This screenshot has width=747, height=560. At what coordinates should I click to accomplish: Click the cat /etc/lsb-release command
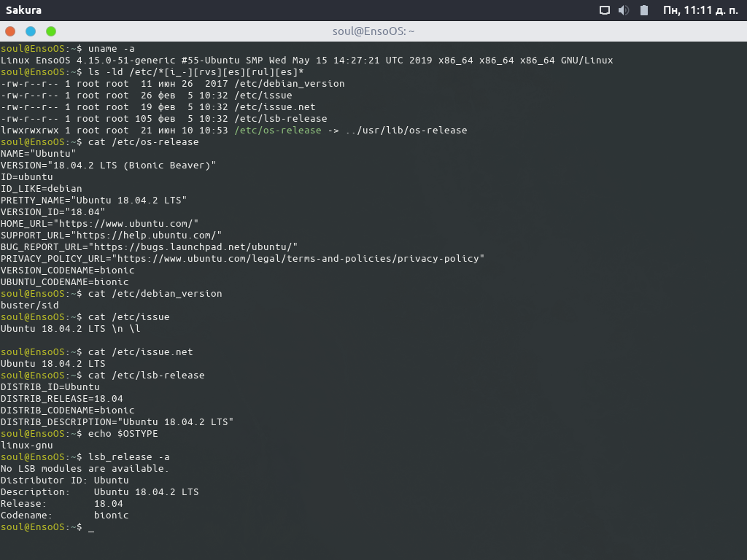click(x=146, y=376)
